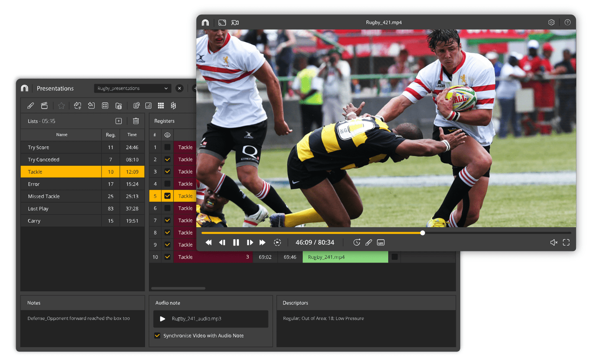The height and width of the screenshot is (364, 591).
Task: Check the checkbox for register 1
Action: tap(167, 147)
